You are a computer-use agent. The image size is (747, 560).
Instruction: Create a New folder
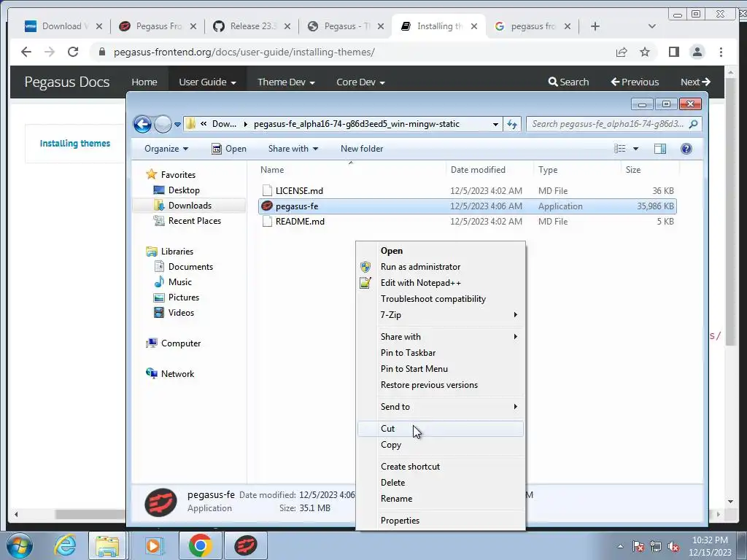coord(362,149)
